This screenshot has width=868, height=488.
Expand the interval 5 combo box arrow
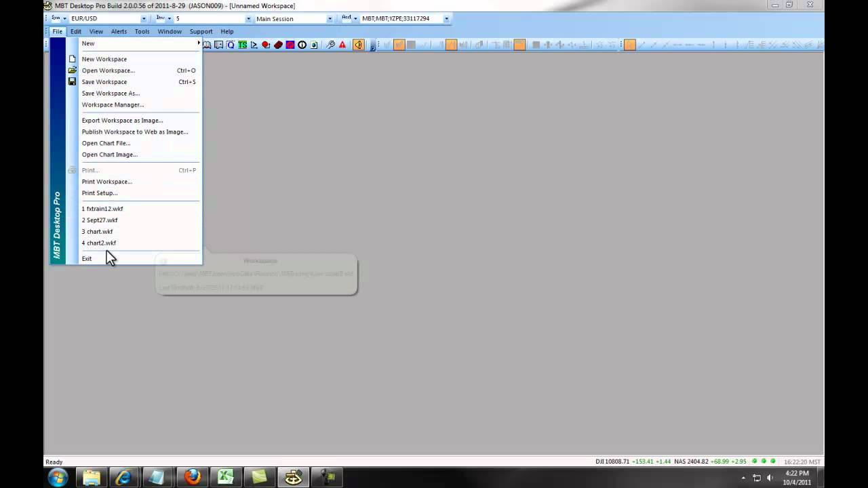(x=248, y=18)
